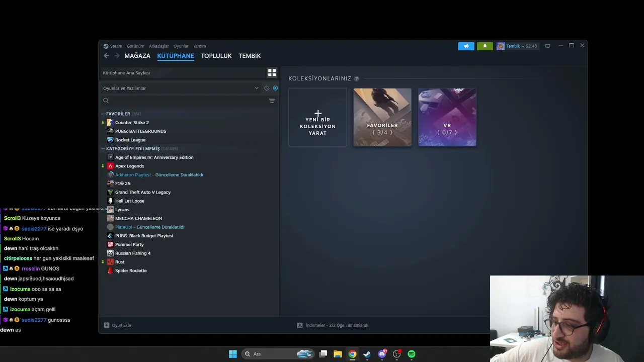The image size is (644, 362).
Task: Open the announcements megaphone button
Action: tap(466, 46)
